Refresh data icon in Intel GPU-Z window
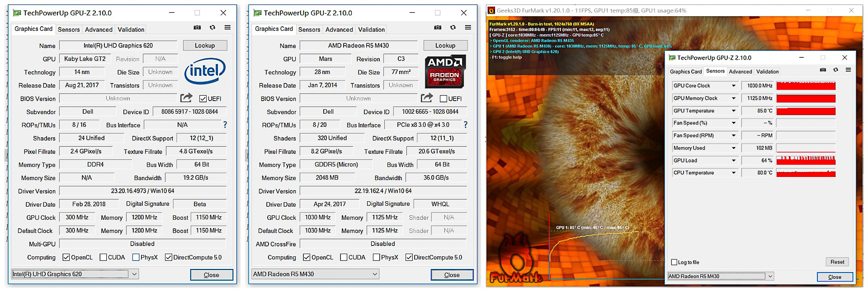Image resolution: width=868 pixels, height=292 pixels. [x=212, y=28]
